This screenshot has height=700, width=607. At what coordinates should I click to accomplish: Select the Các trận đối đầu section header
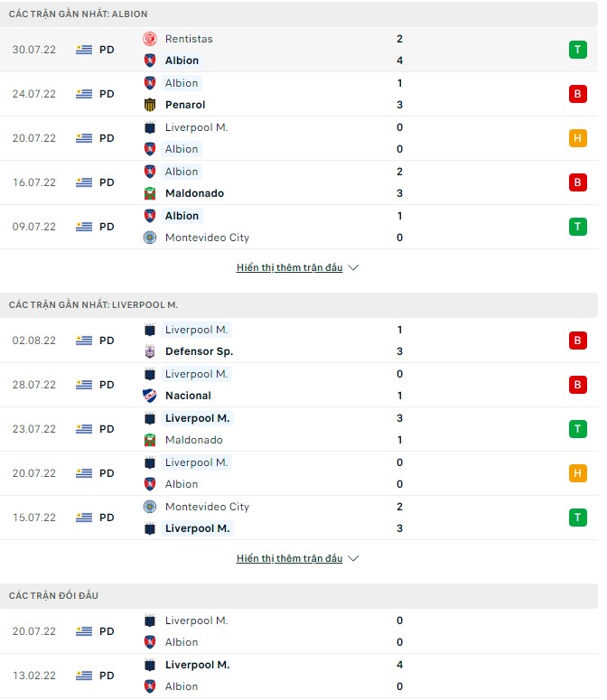pos(54,596)
